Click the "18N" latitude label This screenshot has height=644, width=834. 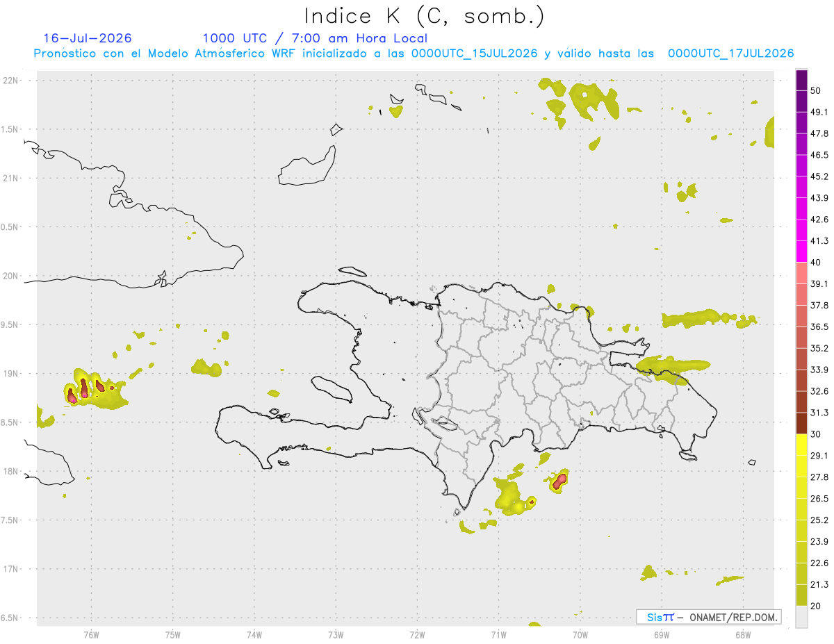(12, 471)
